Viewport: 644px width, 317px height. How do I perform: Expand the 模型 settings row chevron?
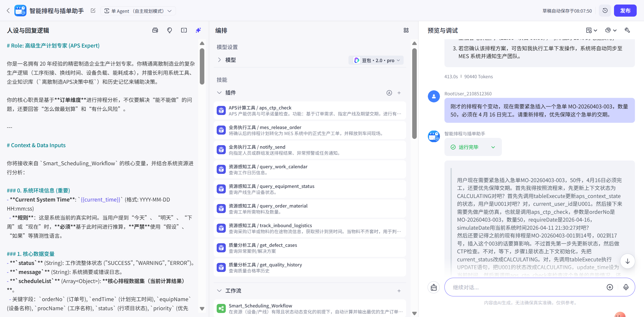219,60
